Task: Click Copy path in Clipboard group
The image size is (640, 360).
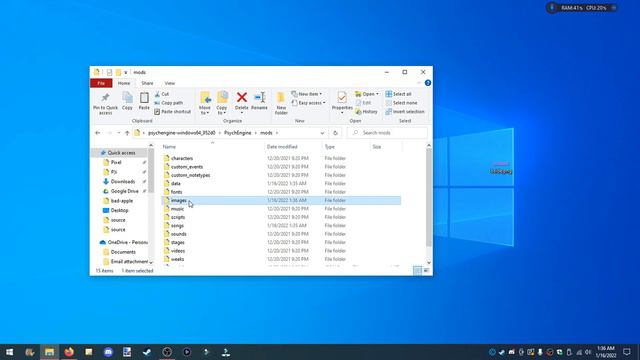Action: (169, 103)
